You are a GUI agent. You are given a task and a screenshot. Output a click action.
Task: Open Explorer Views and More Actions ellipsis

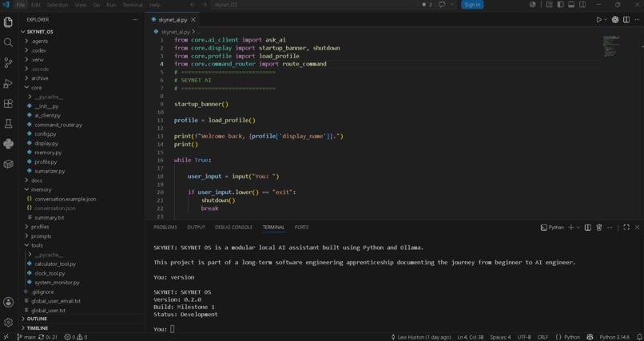click(x=135, y=20)
